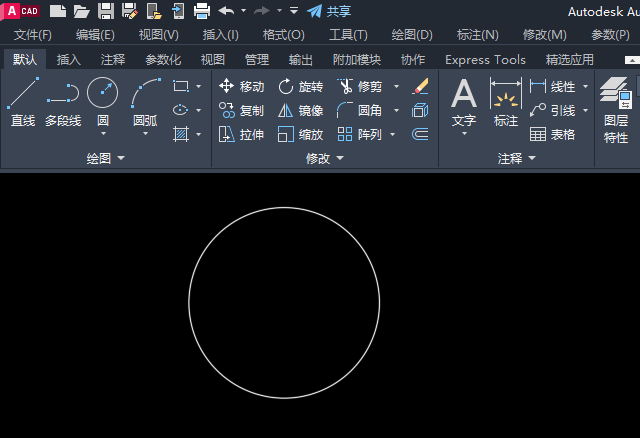Use the Mirror (镜像) tool
Image resolution: width=640 pixels, height=438 pixels.
[x=301, y=111]
